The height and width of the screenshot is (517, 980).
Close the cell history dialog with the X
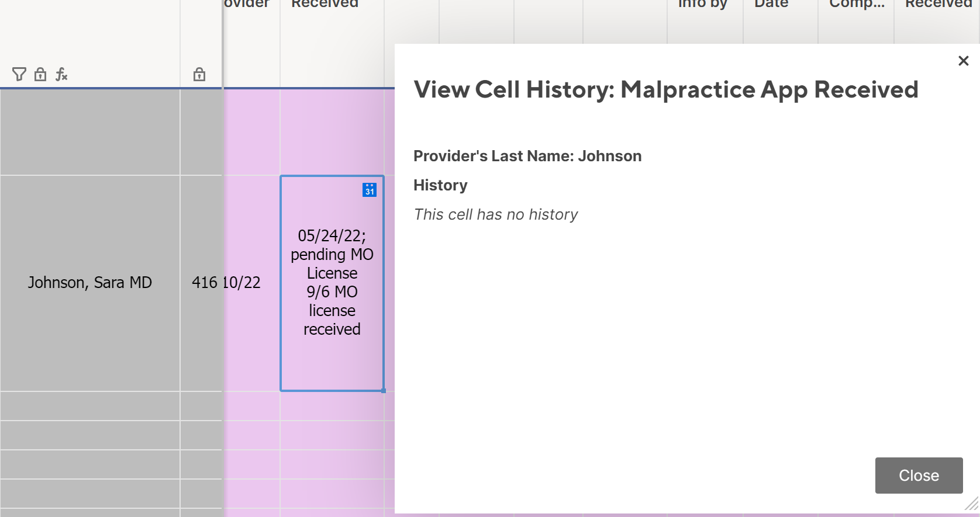964,61
